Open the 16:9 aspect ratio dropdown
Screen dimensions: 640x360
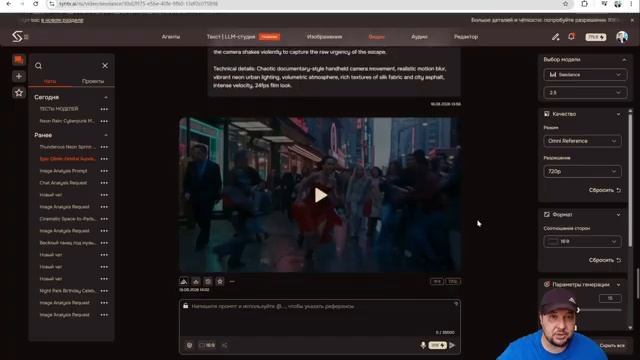(582, 242)
